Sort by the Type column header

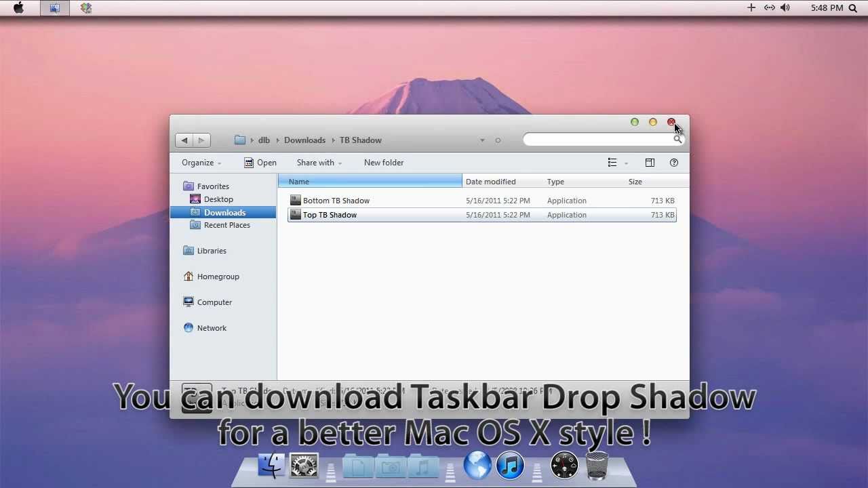pos(585,182)
